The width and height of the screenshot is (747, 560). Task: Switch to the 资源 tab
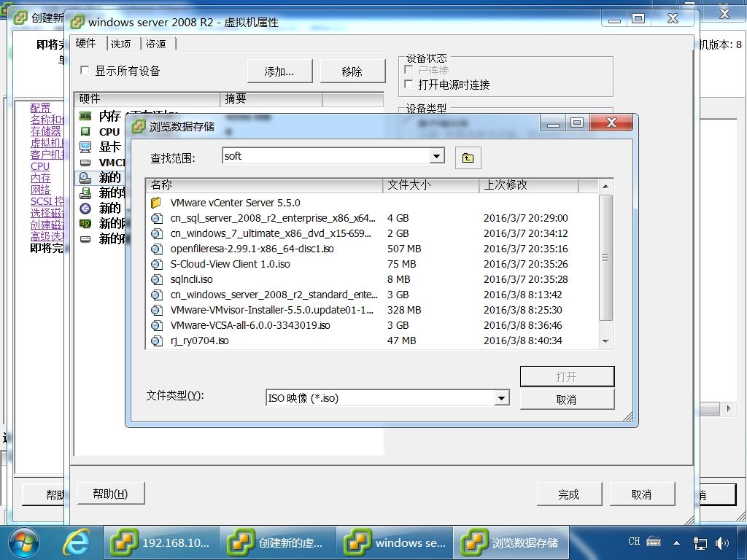pos(156,44)
